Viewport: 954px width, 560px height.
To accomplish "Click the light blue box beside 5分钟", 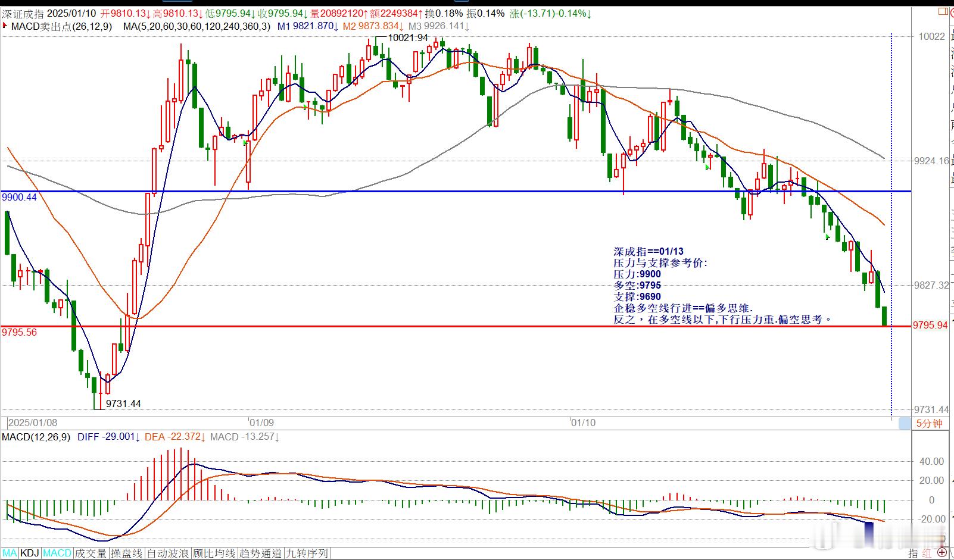I will click(905, 423).
